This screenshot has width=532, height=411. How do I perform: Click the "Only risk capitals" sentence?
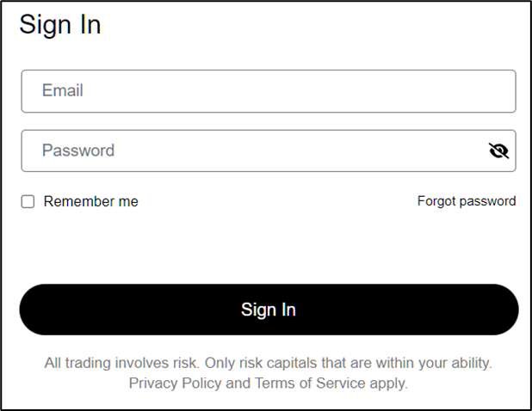349,363
